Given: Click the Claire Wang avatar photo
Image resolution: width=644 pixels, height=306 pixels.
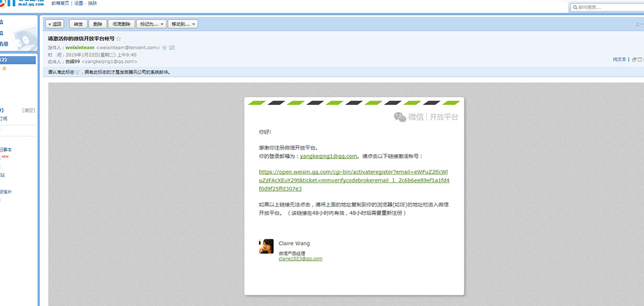Looking at the screenshot, I should [x=266, y=246].
